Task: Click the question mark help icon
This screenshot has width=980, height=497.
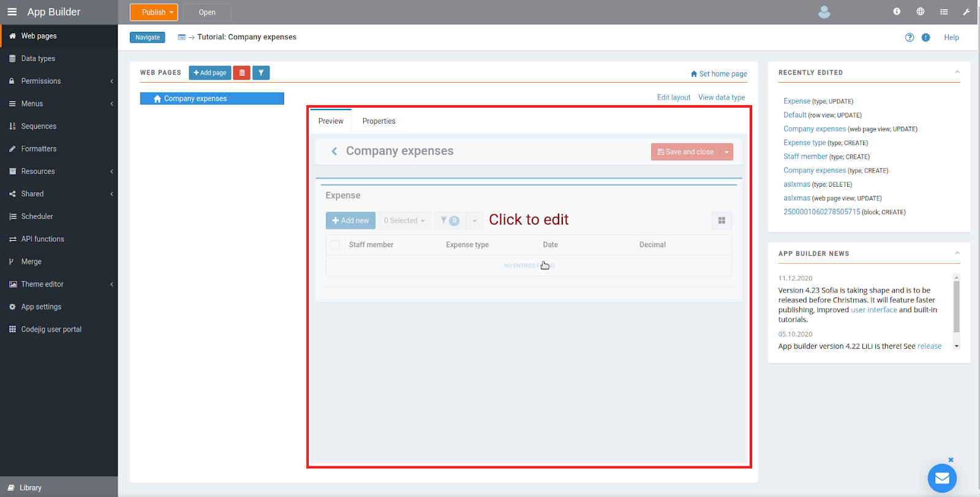Action: [910, 37]
